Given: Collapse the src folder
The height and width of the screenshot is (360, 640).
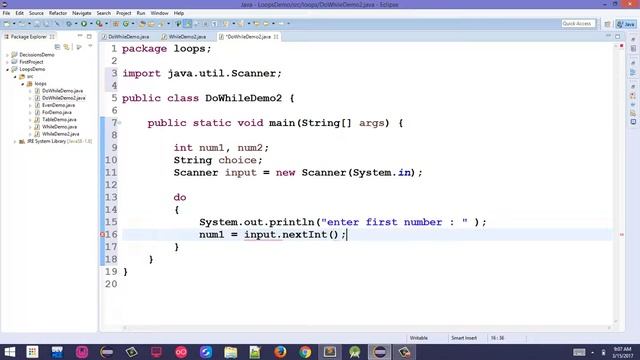Looking at the screenshot, I should click(x=15, y=76).
